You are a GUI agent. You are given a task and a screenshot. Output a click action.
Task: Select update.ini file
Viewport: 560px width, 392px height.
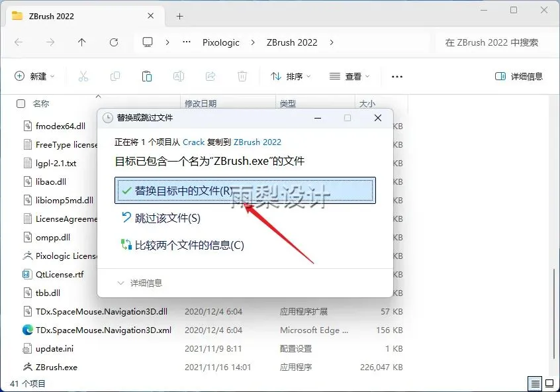(54, 349)
